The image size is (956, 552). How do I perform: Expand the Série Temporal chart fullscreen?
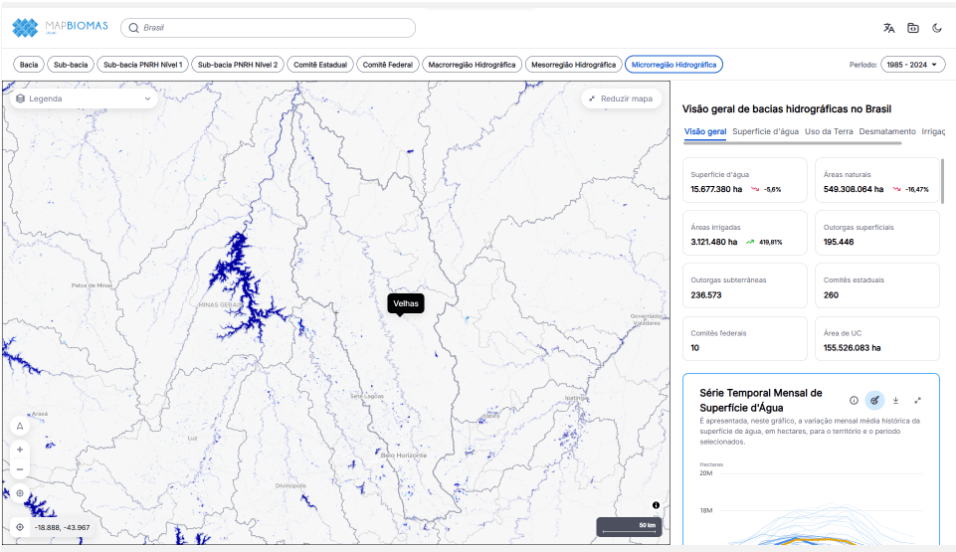918,400
